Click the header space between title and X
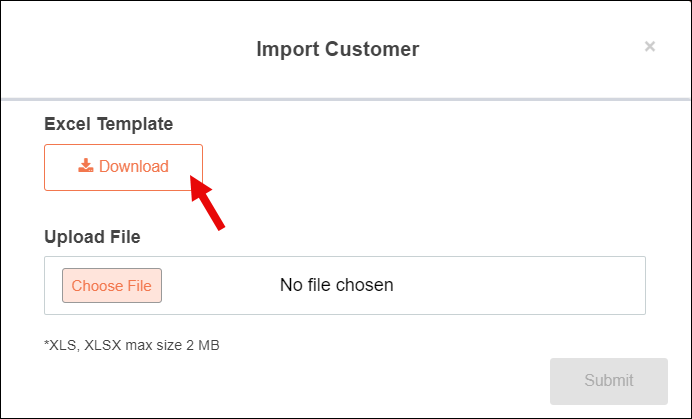The image size is (692, 419). point(530,48)
